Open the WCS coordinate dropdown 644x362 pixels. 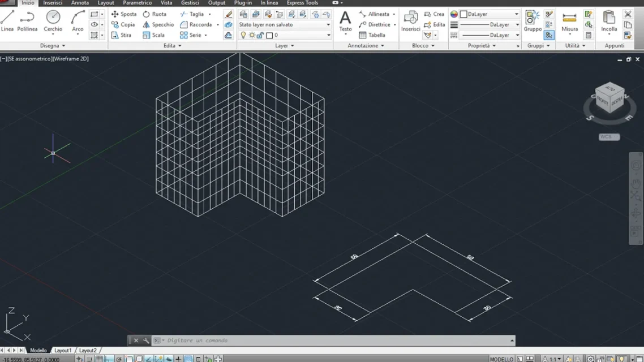pyautogui.click(x=609, y=137)
